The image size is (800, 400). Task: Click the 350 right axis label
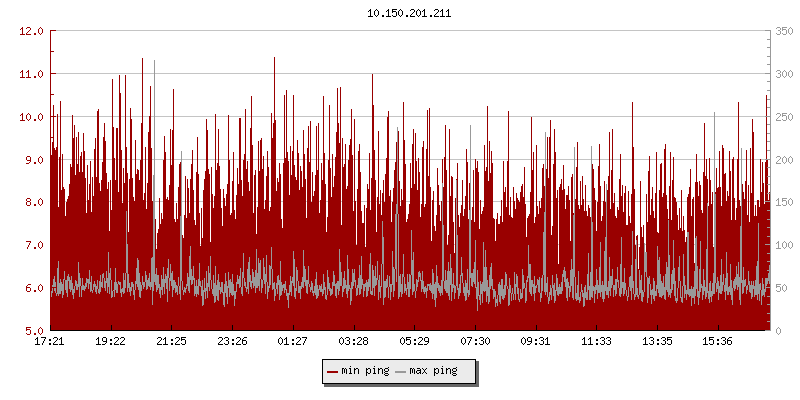[x=783, y=31]
